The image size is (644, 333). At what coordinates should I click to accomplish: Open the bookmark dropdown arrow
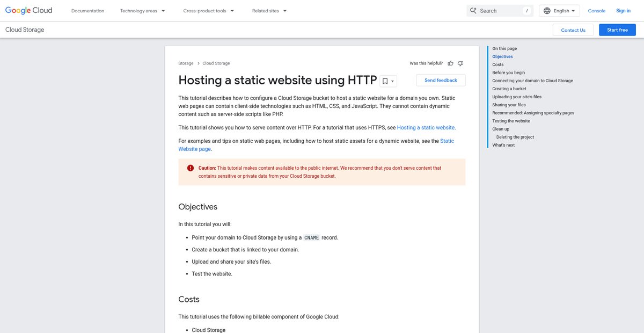[393, 82]
